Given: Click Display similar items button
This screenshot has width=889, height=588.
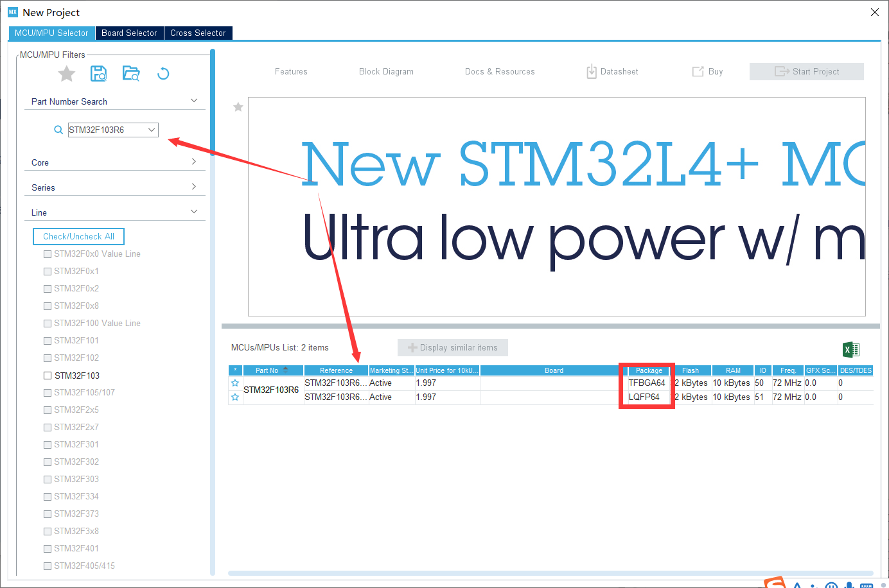Looking at the screenshot, I should click(453, 347).
